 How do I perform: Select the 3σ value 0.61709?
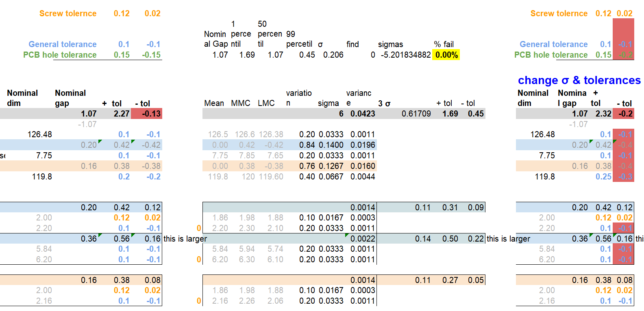(x=416, y=114)
